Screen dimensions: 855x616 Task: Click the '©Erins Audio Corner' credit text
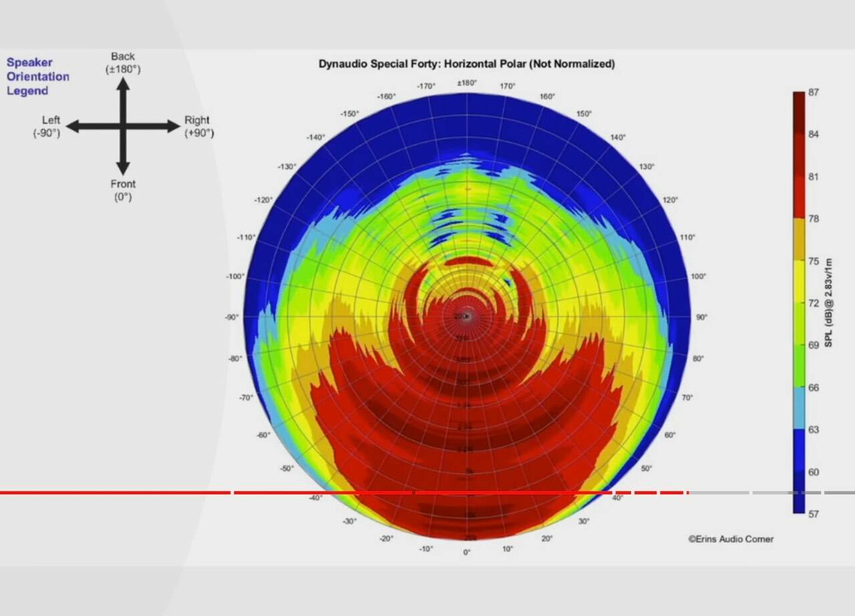pos(731,539)
